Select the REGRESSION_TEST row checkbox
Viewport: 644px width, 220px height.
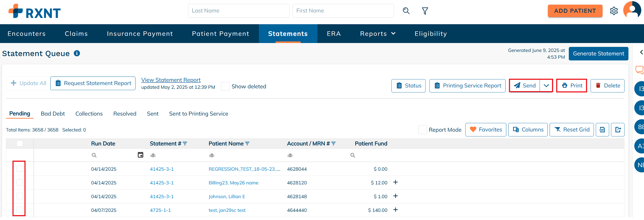point(20,169)
